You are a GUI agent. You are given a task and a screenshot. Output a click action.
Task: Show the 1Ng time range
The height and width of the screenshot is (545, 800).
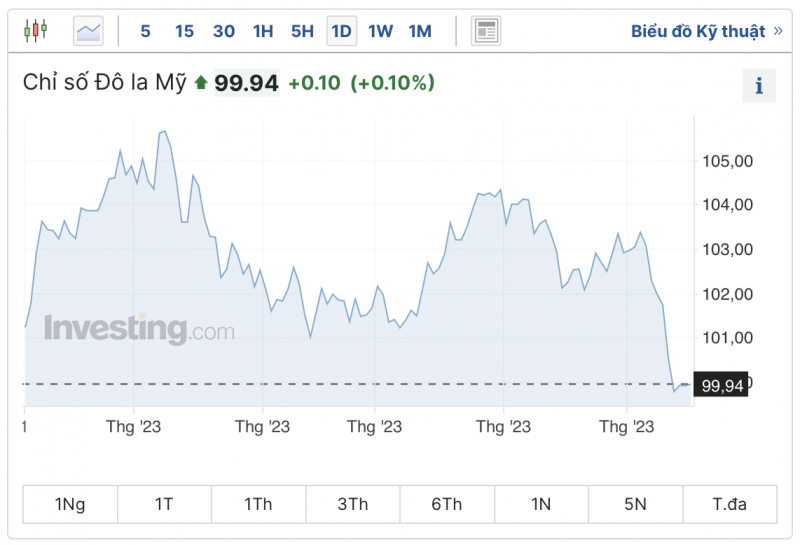tap(70, 504)
